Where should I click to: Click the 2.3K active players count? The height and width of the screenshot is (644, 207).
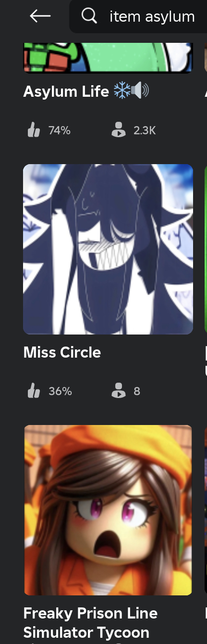[145, 130]
